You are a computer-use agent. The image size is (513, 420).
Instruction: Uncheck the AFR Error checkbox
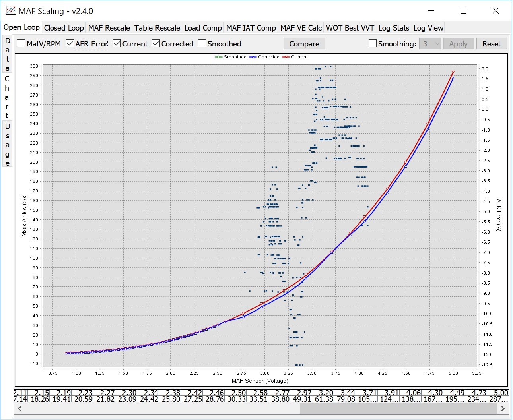pos(70,44)
